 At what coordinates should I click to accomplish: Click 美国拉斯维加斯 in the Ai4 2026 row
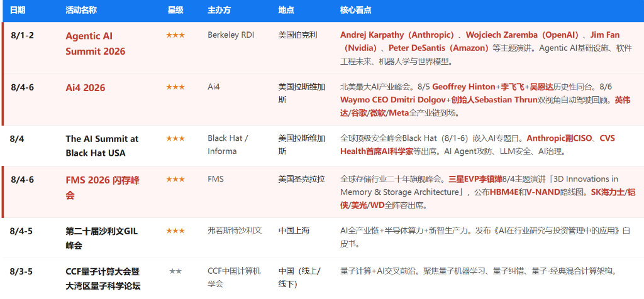(301, 94)
